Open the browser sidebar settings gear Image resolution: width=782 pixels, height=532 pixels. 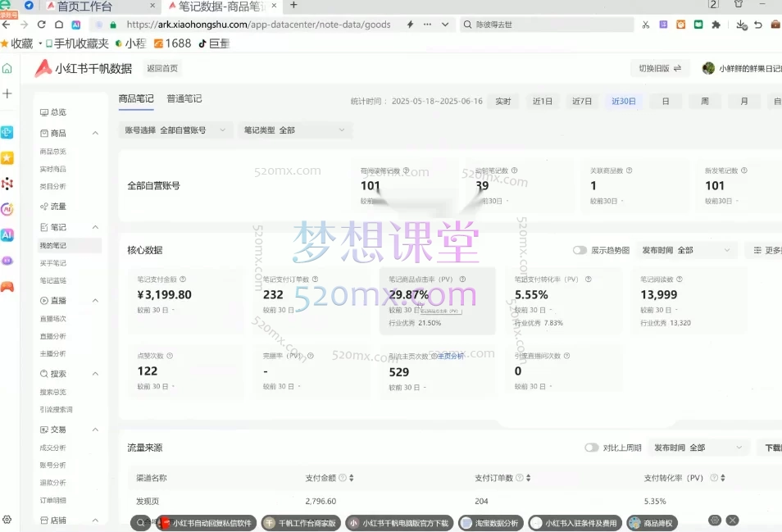pos(7,519)
